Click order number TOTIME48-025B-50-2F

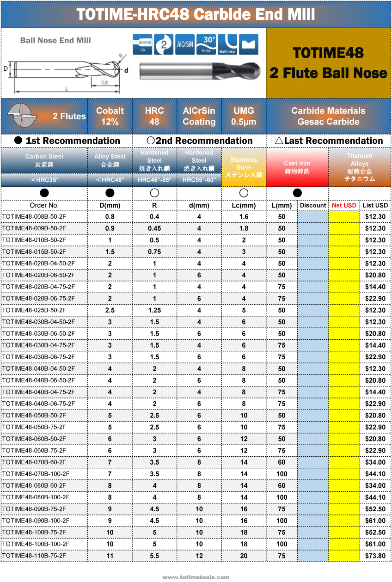(34, 310)
